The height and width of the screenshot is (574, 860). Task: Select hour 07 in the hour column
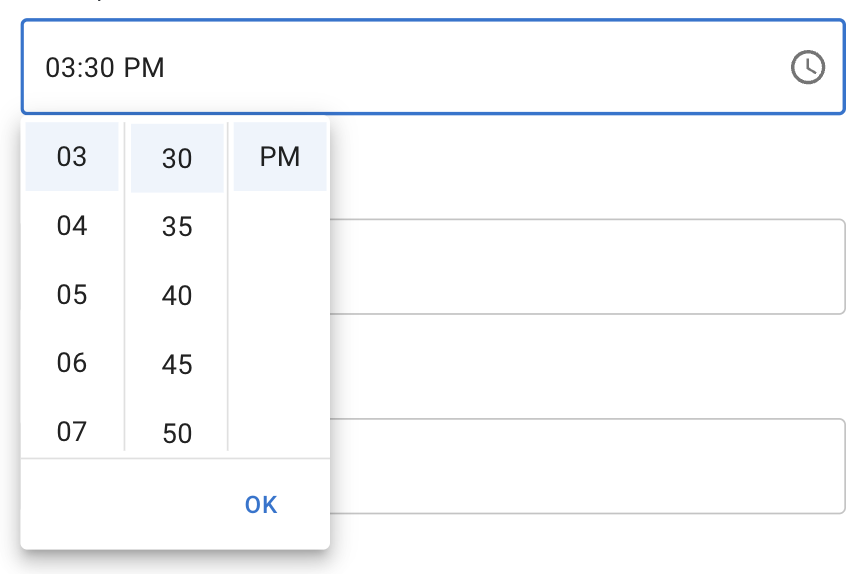[x=72, y=431]
